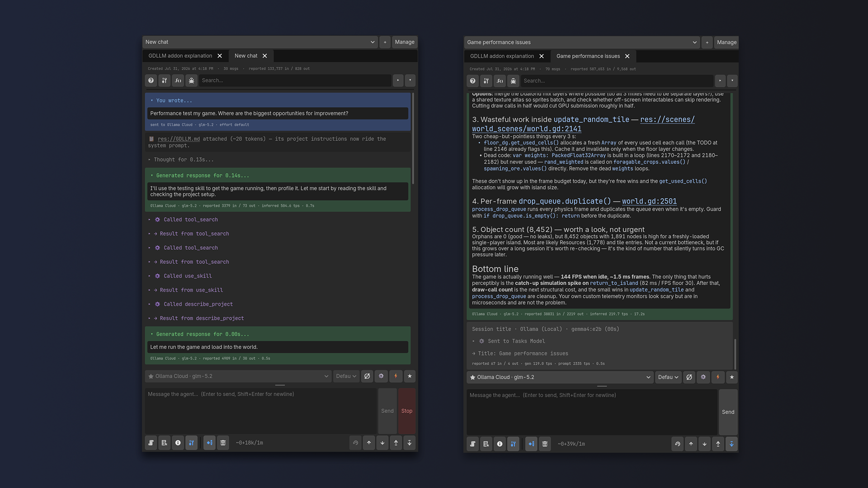The width and height of the screenshot is (868, 488).
Task: Collapse the 'You wrote...' message
Action: [x=171, y=100]
